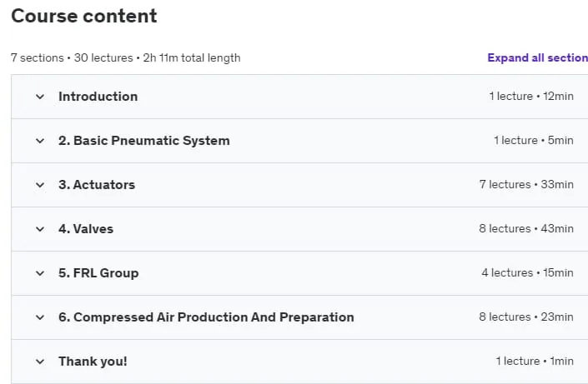The height and width of the screenshot is (384, 588).
Task: Expand the 4. Valves chevron
Action: (x=40, y=229)
